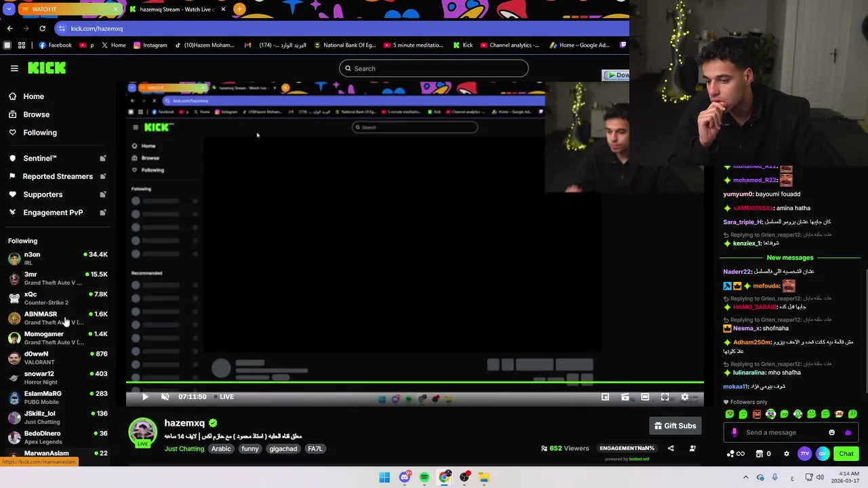Image resolution: width=868 pixels, height=488 pixels.
Task: Click EslamMaRG's avatar in the Following list
Action: [14, 397]
